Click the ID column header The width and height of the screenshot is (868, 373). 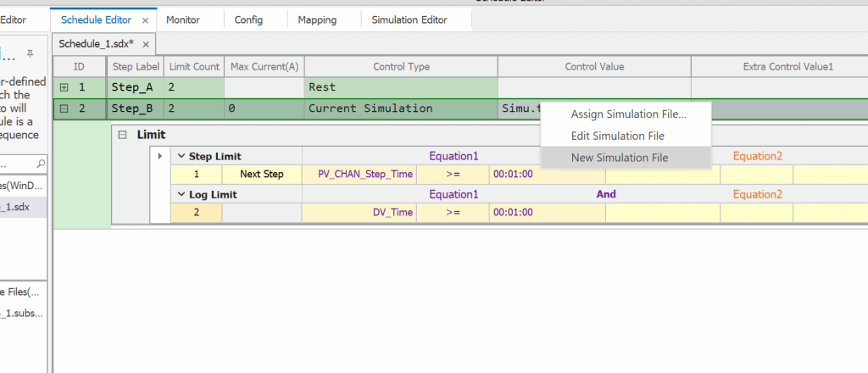[x=79, y=66]
